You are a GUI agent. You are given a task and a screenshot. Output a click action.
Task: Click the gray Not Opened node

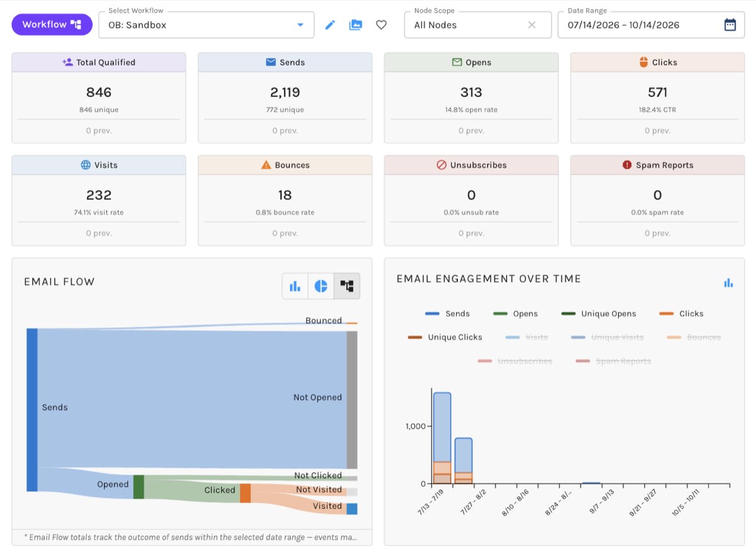pyautogui.click(x=352, y=400)
